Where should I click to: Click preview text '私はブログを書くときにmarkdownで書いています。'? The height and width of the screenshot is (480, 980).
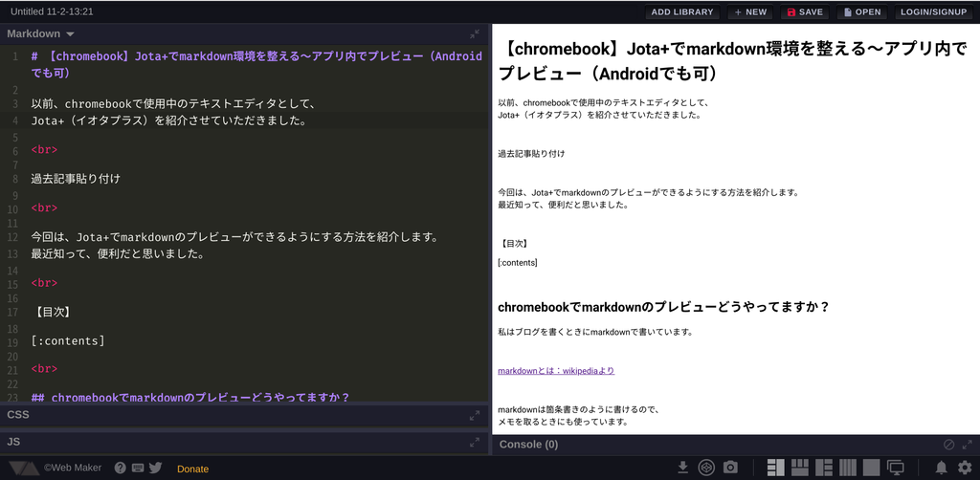pyautogui.click(x=595, y=332)
